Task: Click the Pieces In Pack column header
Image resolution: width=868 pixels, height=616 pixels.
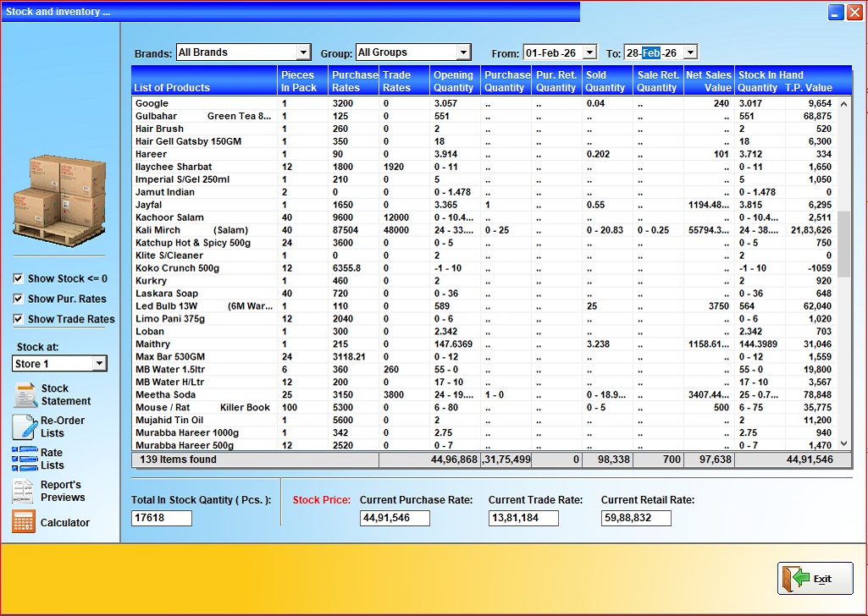Action: point(302,80)
